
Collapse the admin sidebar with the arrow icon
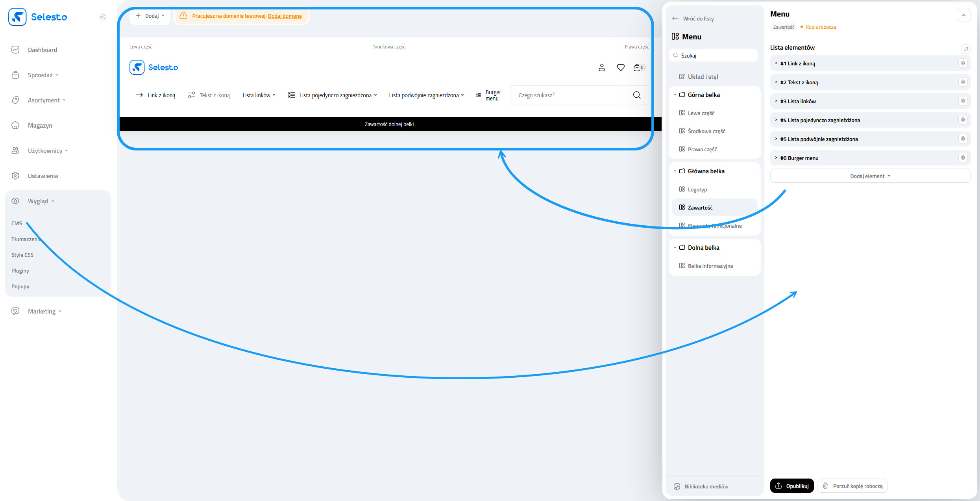click(x=103, y=17)
